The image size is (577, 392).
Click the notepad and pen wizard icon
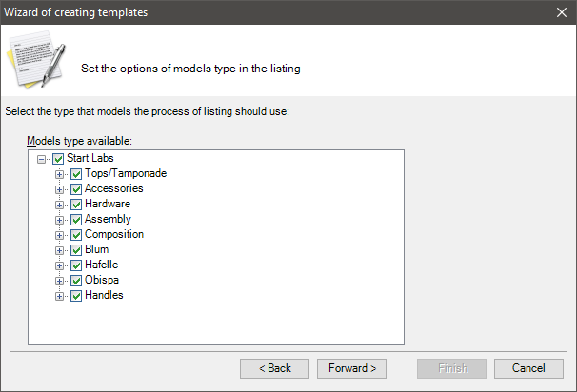point(36,60)
